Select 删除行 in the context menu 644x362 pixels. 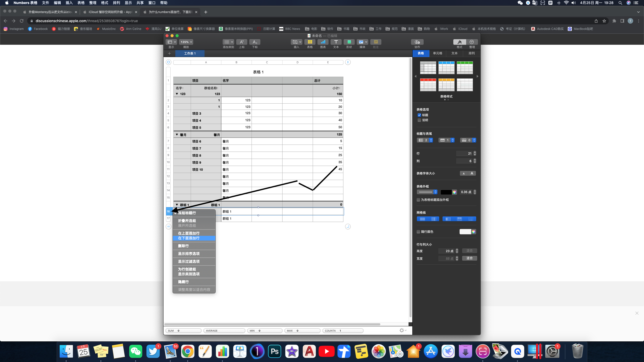pyautogui.click(x=183, y=246)
